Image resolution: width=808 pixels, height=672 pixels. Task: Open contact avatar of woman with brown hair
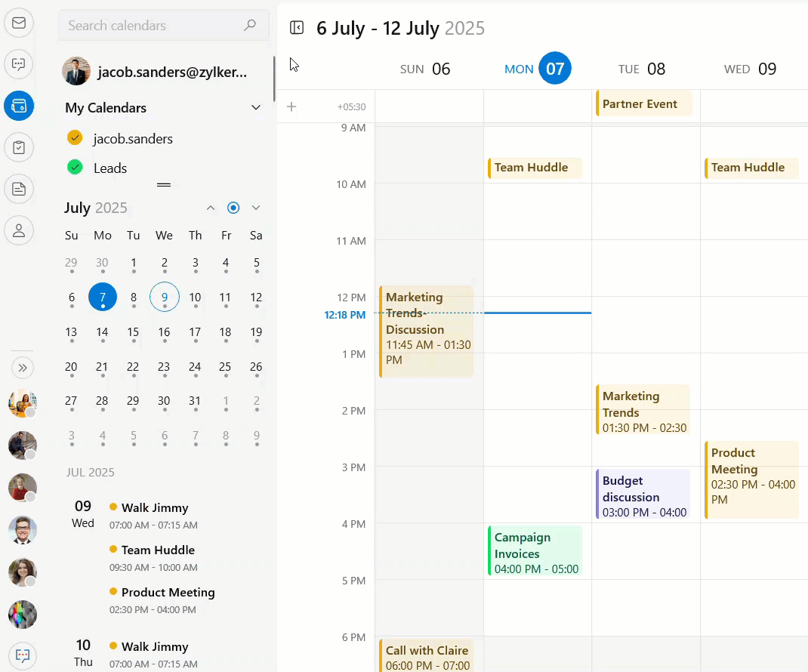[23, 572]
